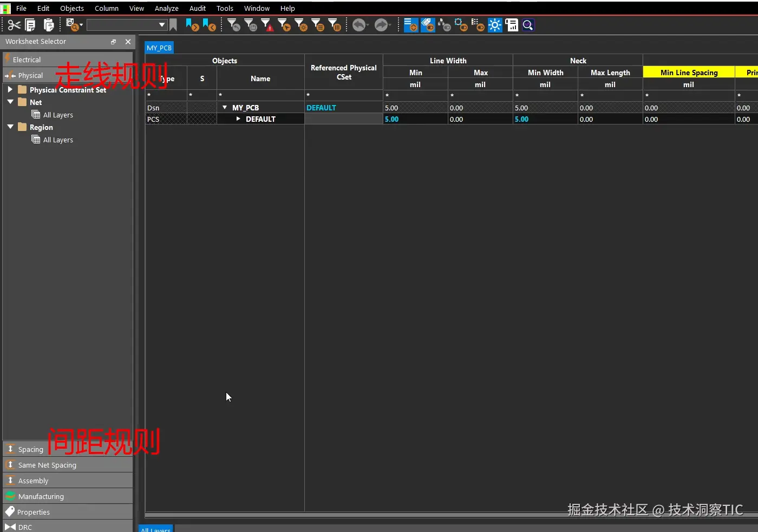Click the Cut scissors icon
Image resolution: width=758 pixels, height=532 pixels.
(14, 25)
